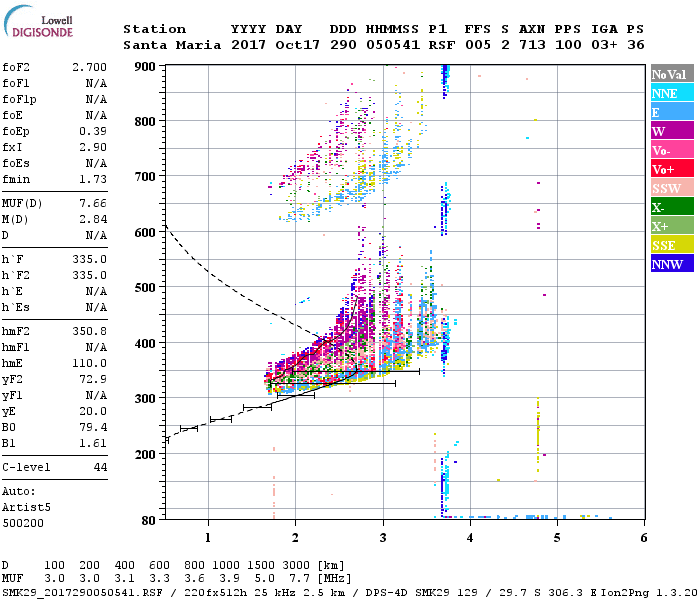The height and width of the screenshot is (600, 700).
Task: Click the 5 MHz frequency axis label
Action: pyautogui.click(x=557, y=538)
